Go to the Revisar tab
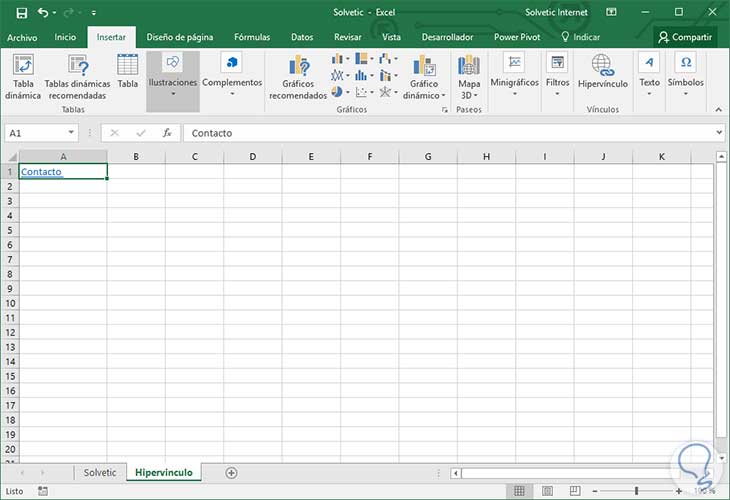Viewport: 730px width, 500px height. point(348,37)
